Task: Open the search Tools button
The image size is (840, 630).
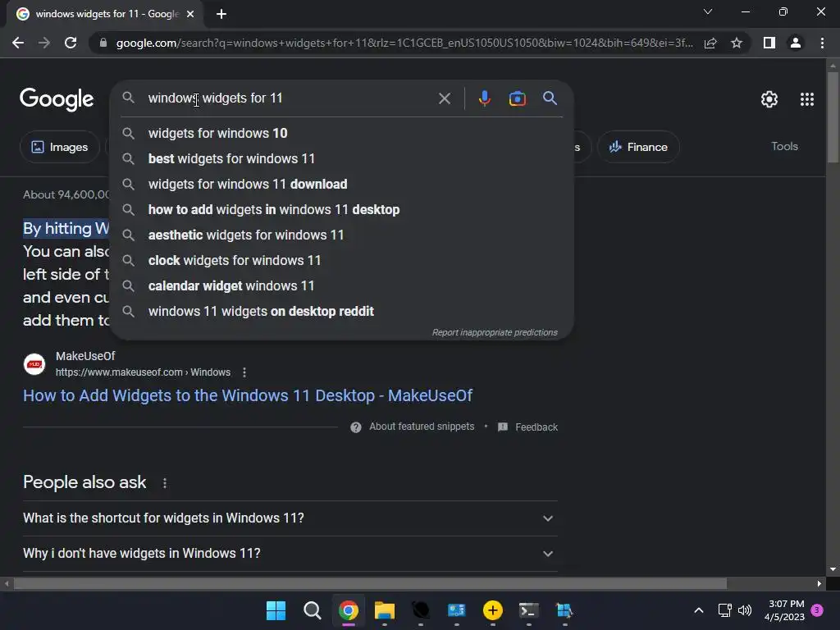Action: [x=784, y=146]
